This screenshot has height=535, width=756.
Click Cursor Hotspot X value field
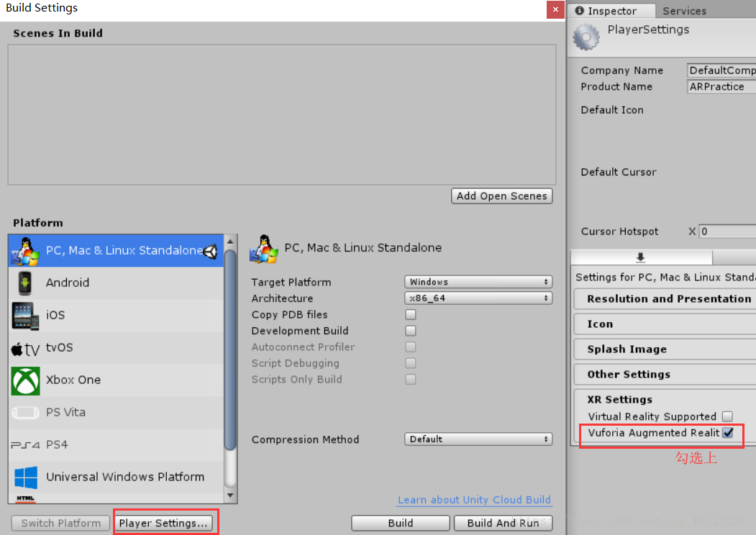[727, 232]
